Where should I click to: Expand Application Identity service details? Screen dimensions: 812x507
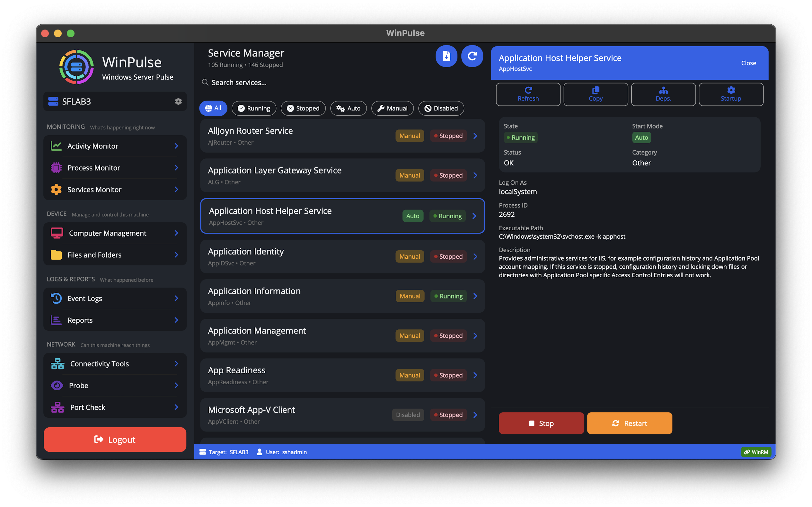(x=475, y=256)
